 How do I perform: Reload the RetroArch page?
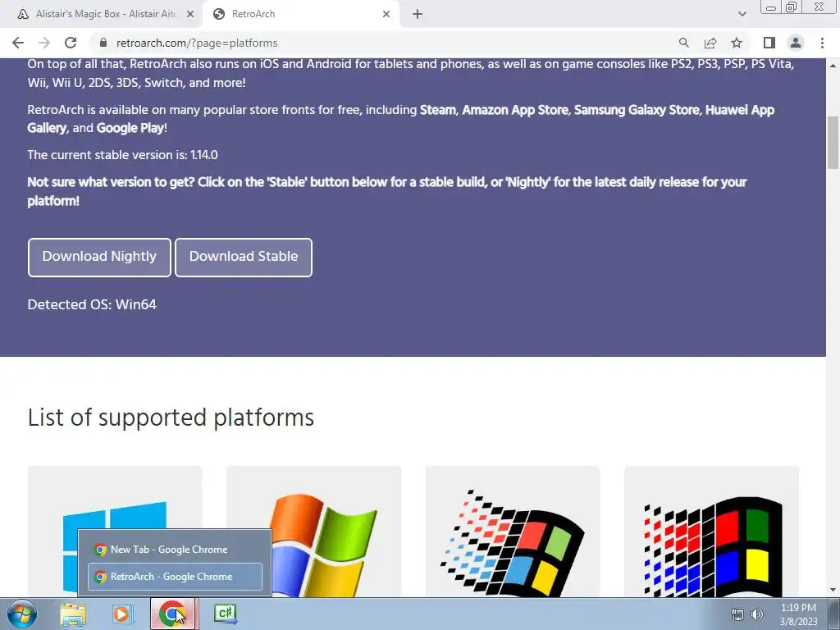(71, 43)
